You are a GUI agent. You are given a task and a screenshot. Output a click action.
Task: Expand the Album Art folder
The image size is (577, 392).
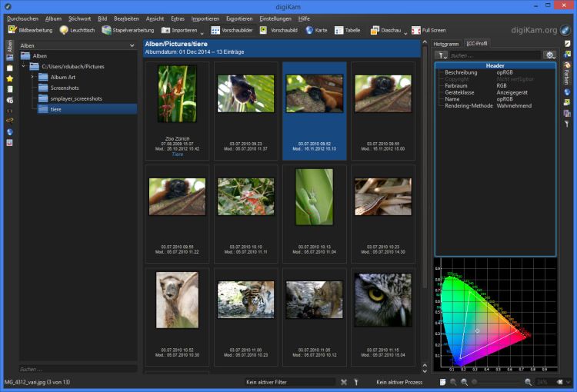click(x=32, y=78)
